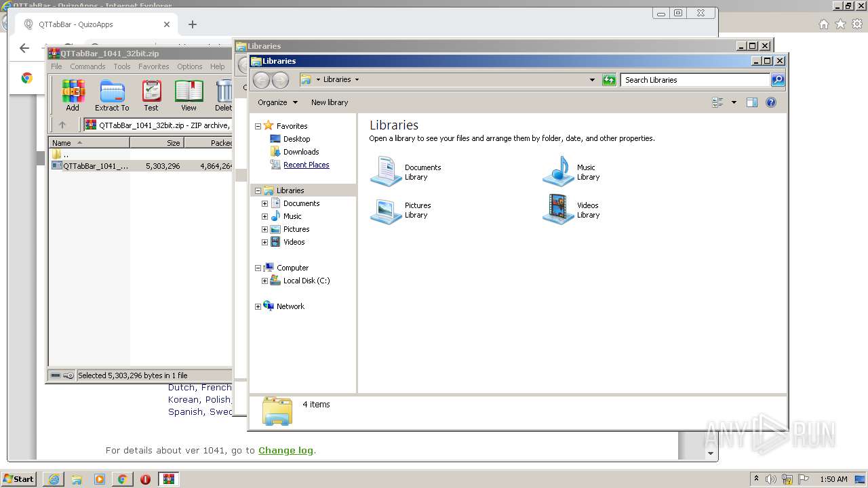Open the file explorer taskbar icon
Image resolution: width=868 pixels, height=488 pixels.
(77, 479)
